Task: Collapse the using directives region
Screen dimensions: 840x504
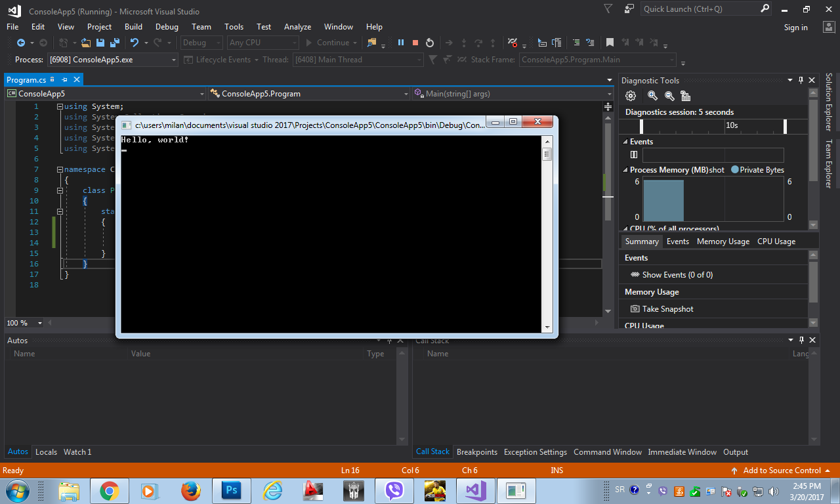Action: coord(60,106)
